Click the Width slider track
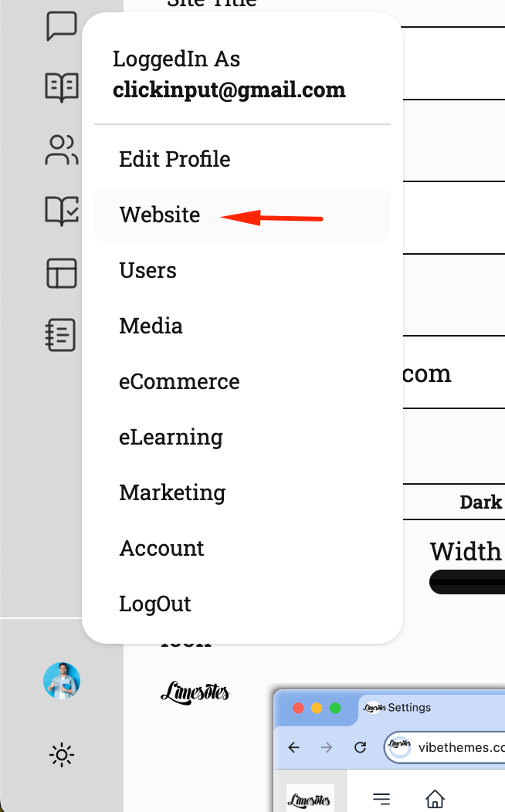 pos(468,582)
